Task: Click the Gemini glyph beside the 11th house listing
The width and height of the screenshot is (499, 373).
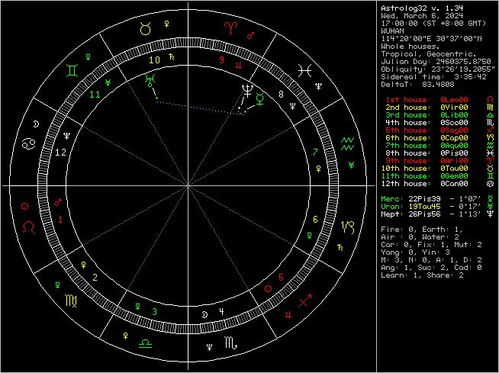Action: [490, 176]
